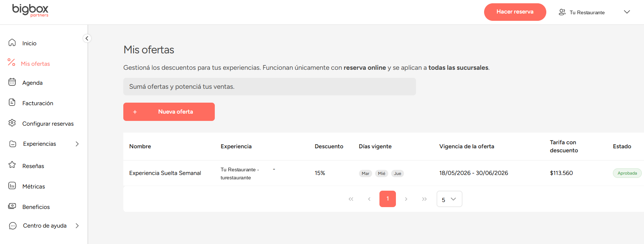Expand the Centro de ayuda submenu
Viewport: 644px width, 244px height.
click(x=77, y=226)
